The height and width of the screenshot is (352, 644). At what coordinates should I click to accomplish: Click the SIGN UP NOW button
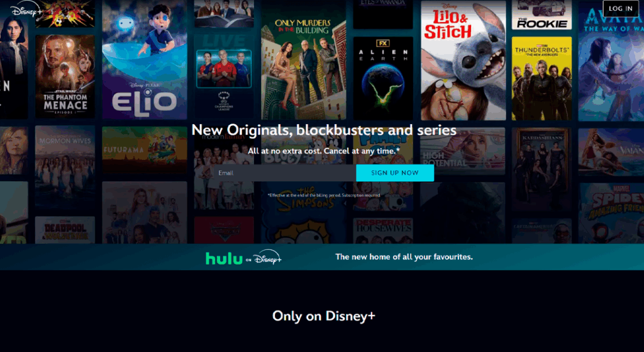tap(395, 173)
